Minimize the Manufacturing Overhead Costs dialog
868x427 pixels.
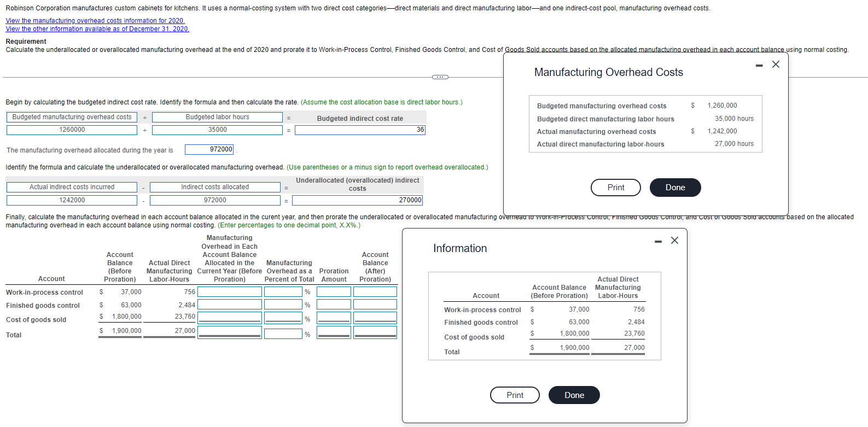click(759, 66)
